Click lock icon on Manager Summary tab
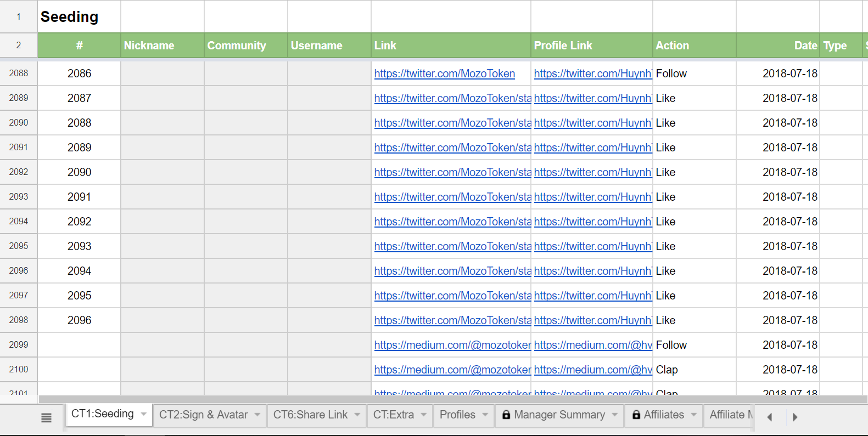 pyautogui.click(x=506, y=415)
